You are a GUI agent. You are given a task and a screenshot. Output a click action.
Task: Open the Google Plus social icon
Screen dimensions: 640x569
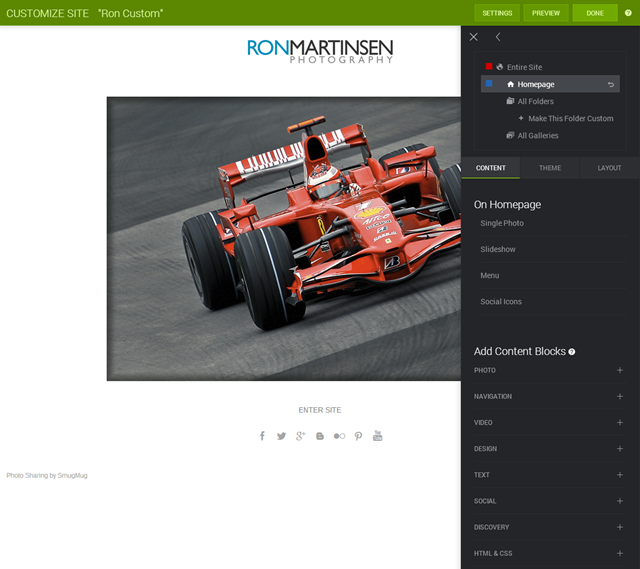coord(300,436)
